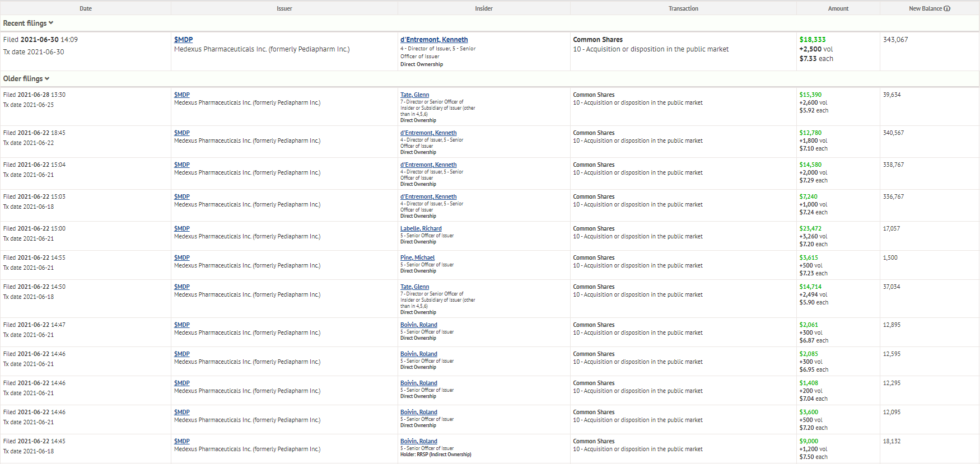Open d'Entremont, Kenneth link in the recent filing
Image resolution: width=980 pixels, height=464 pixels.
[x=434, y=40]
